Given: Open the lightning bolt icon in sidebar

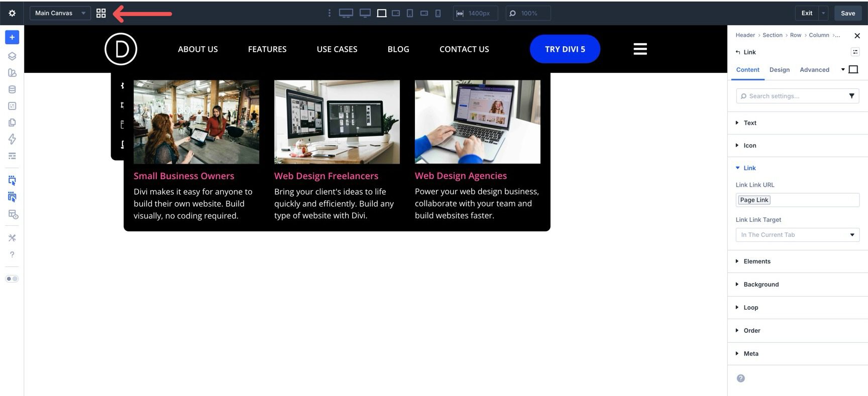Looking at the screenshot, I should [12, 139].
